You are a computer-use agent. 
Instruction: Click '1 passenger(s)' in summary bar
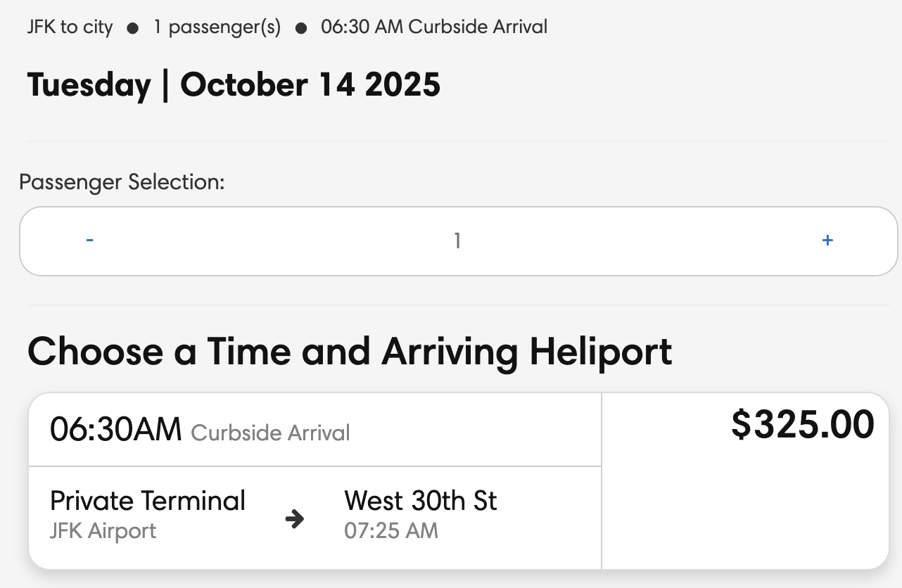pyautogui.click(x=217, y=27)
